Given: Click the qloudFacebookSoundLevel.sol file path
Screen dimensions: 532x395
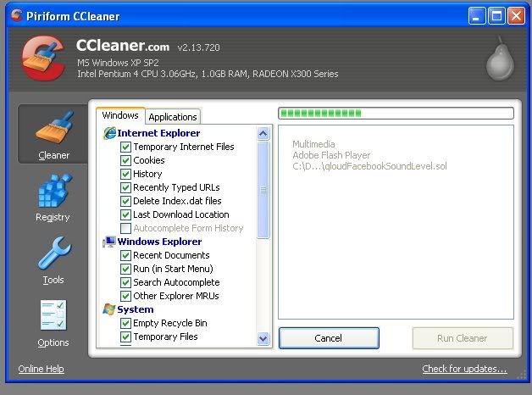Looking at the screenshot, I should point(369,166).
